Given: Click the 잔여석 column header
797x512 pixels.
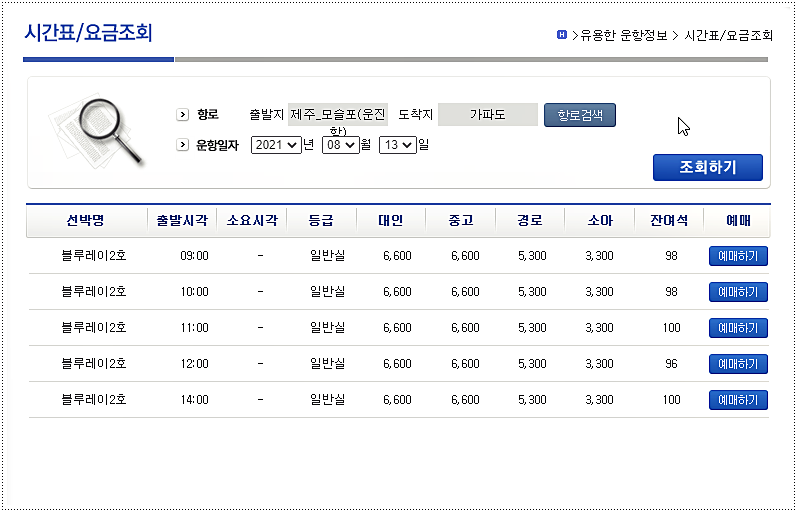Looking at the screenshot, I should (669, 221).
